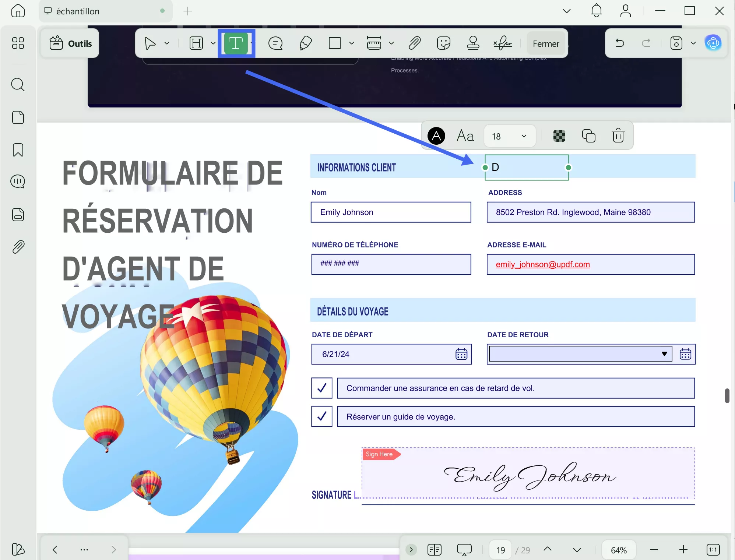The image size is (735, 560).
Task: Uncheck the 'Réserver un guide de voyage' checkbox
Action: click(x=321, y=416)
